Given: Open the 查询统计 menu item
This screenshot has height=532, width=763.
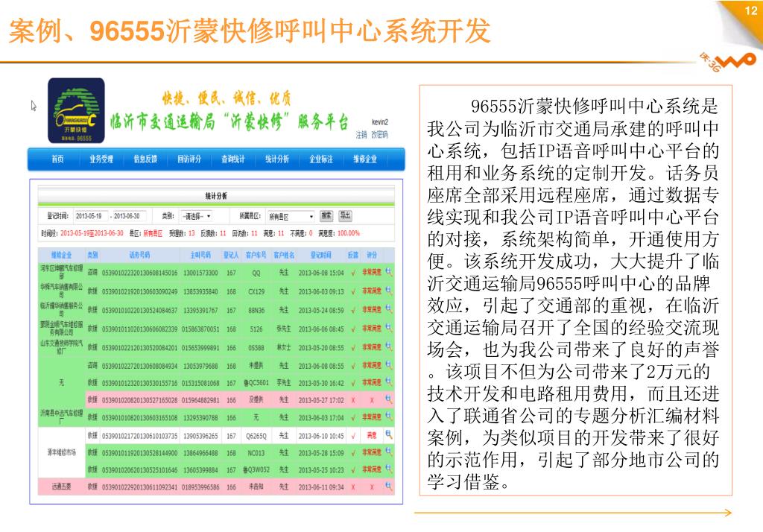Looking at the screenshot, I should click(x=233, y=159).
